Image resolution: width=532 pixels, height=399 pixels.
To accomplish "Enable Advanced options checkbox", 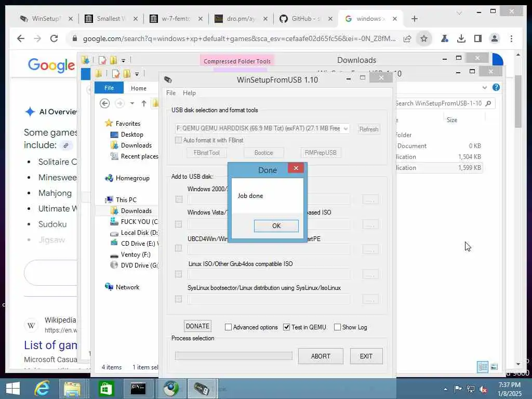I will coord(229,327).
